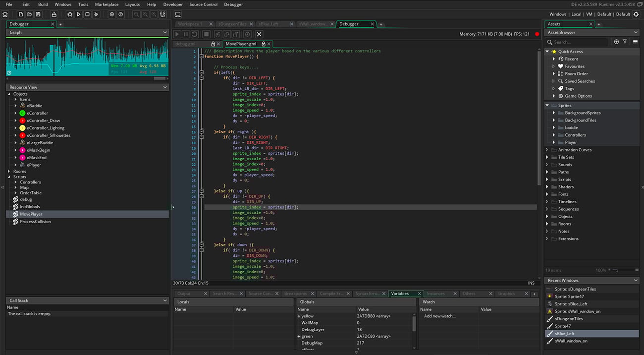Viewport: 644px width, 355px height.
Task: Open the Marketplace menu
Action: click(107, 4)
